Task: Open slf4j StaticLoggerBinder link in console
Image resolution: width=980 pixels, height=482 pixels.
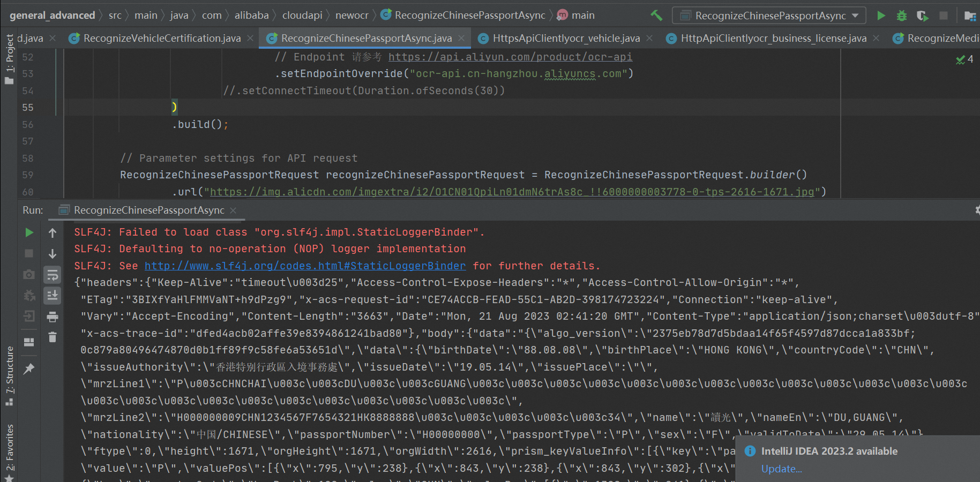Action: click(305, 266)
